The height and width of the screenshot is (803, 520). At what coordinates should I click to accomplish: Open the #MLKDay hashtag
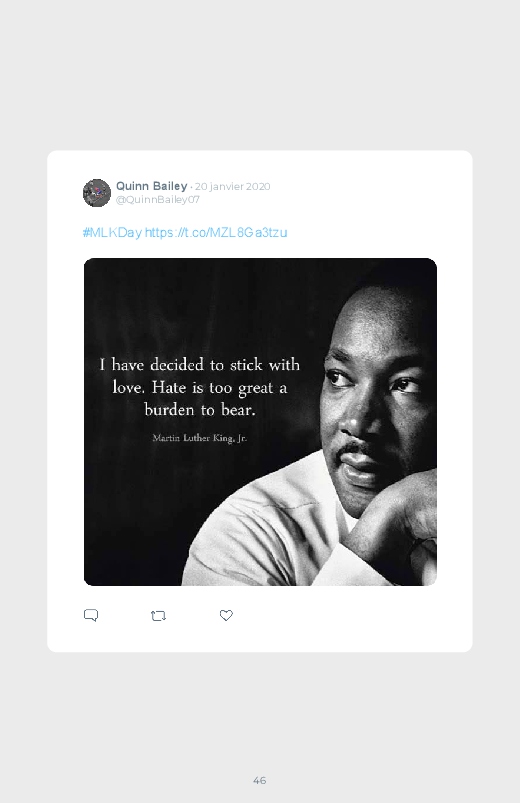click(112, 233)
